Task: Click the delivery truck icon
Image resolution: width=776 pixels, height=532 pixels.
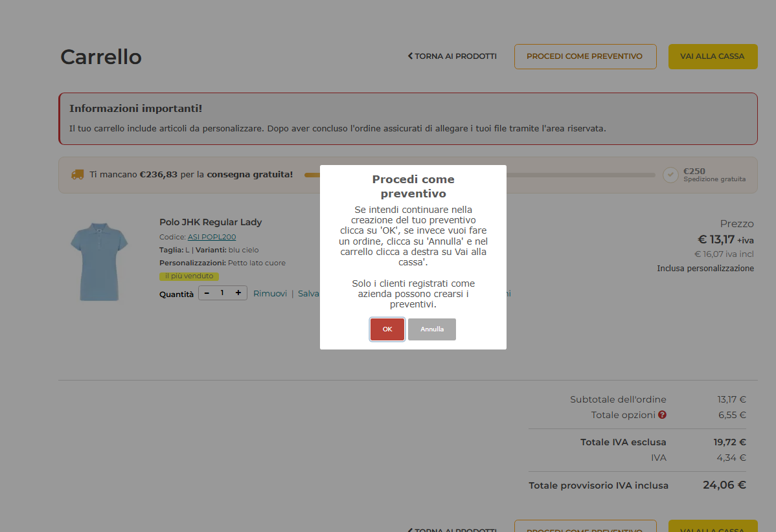Action: click(78, 175)
